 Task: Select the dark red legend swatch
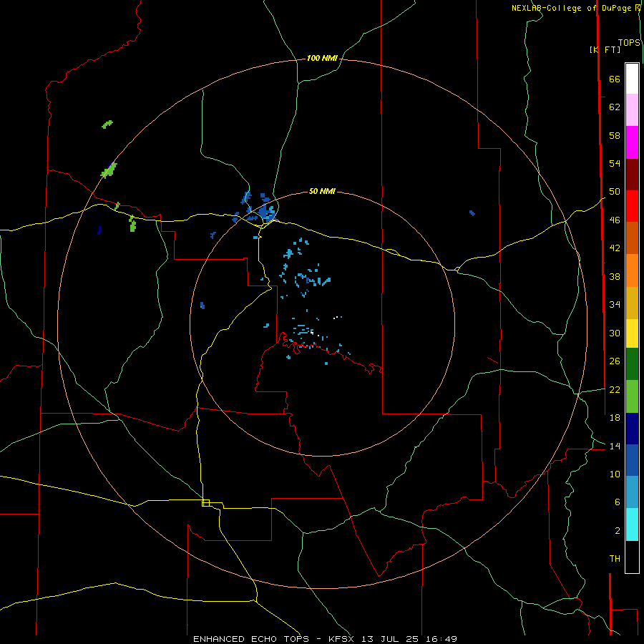click(632, 174)
